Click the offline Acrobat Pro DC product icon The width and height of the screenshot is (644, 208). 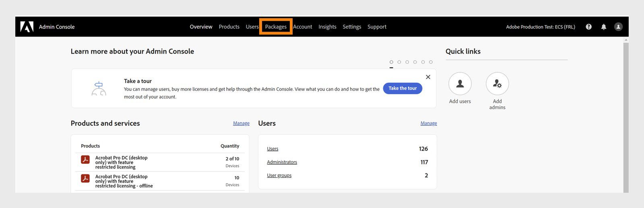click(x=85, y=178)
